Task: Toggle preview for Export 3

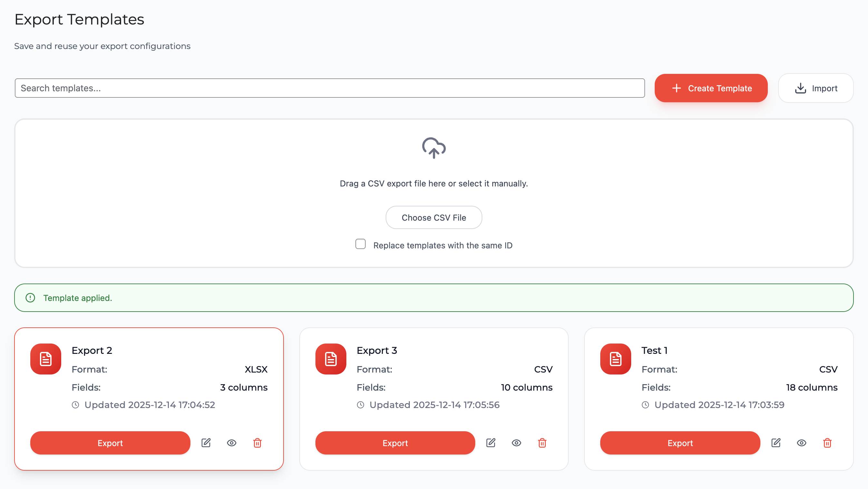Action: click(516, 443)
